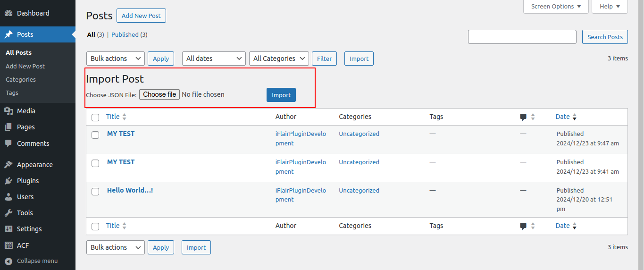This screenshot has height=270, width=644.
Task: Click the bottom Apply button
Action: [x=161, y=247]
